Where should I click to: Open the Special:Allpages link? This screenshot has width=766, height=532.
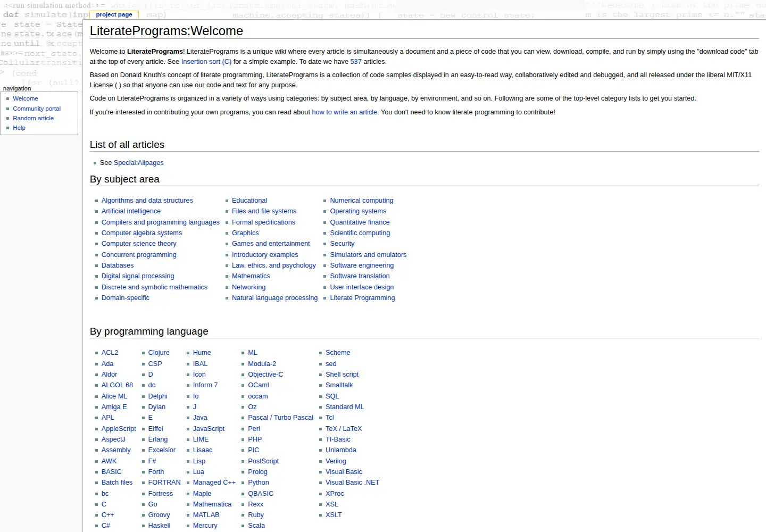[139, 163]
